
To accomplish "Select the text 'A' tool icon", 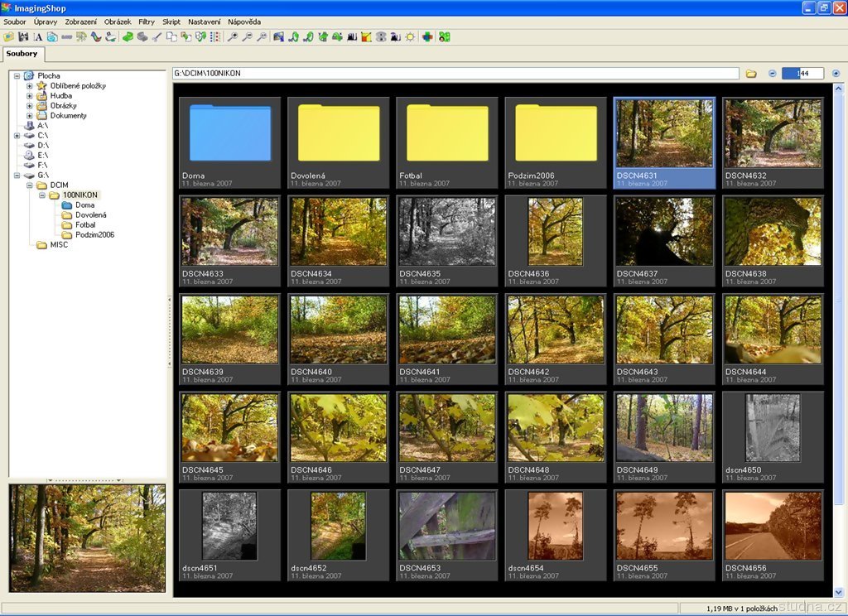I will (38, 36).
